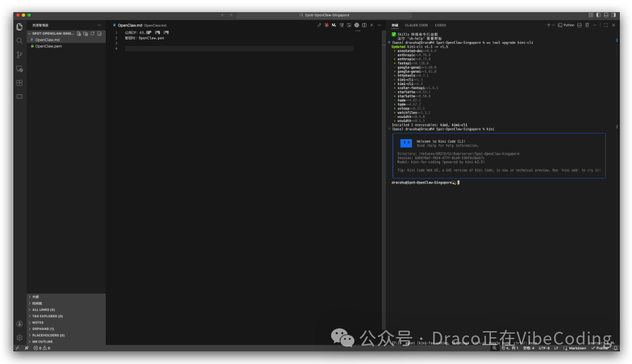This screenshot has height=364, width=632.
Task: Switch to the CODEX terminal tab
Action: 440,25
